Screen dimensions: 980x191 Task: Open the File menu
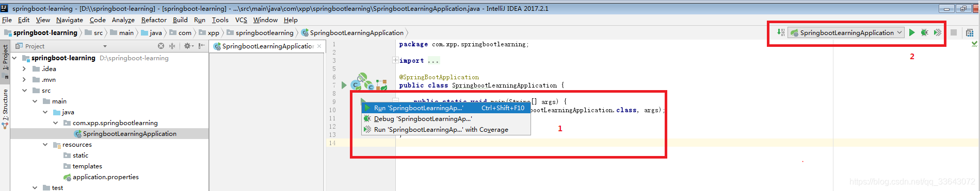tap(7, 20)
